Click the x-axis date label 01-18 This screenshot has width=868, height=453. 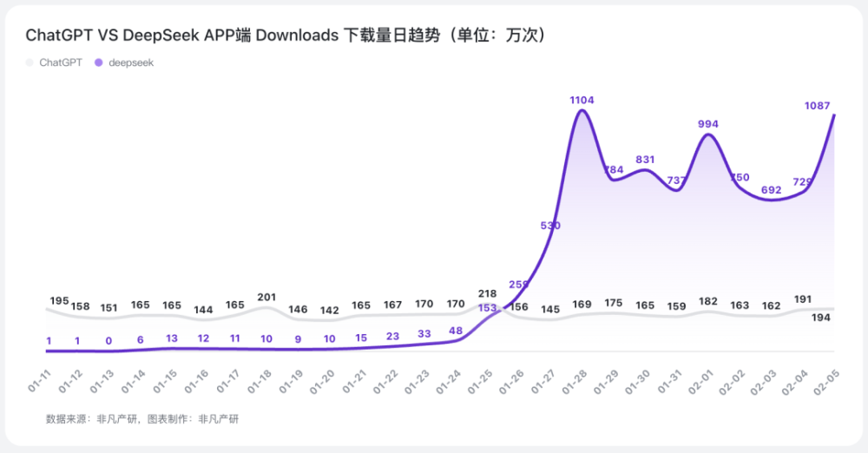(260, 382)
